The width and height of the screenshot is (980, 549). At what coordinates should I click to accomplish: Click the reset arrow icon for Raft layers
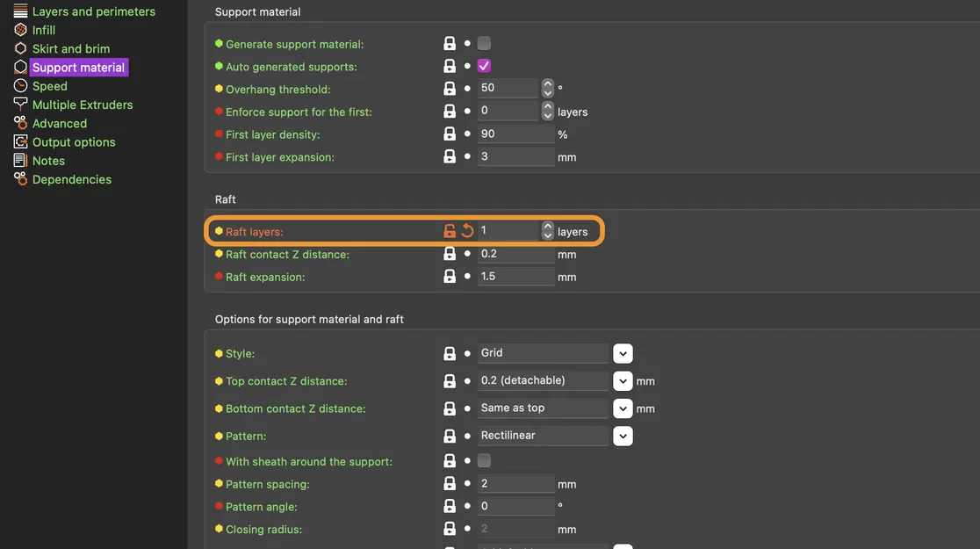tap(467, 231)
